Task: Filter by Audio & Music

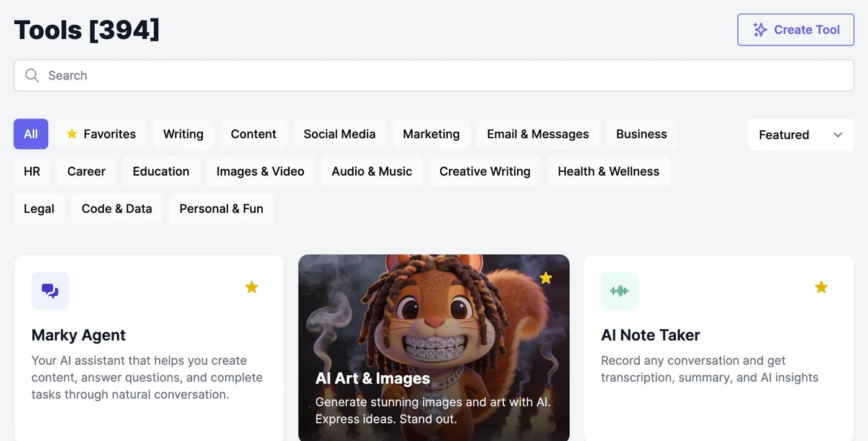Action: click(x=372, y=171)
